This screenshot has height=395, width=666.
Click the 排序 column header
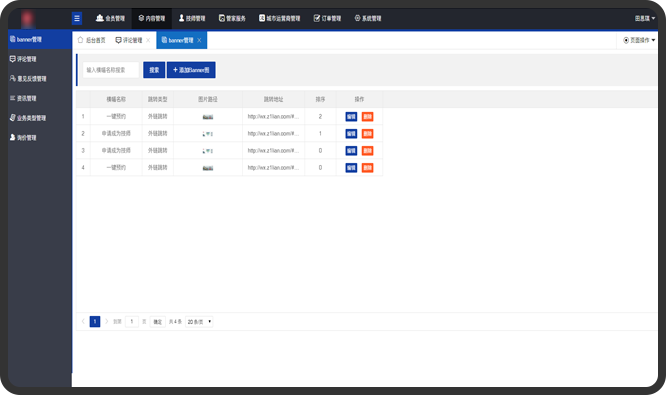(320, 99)
